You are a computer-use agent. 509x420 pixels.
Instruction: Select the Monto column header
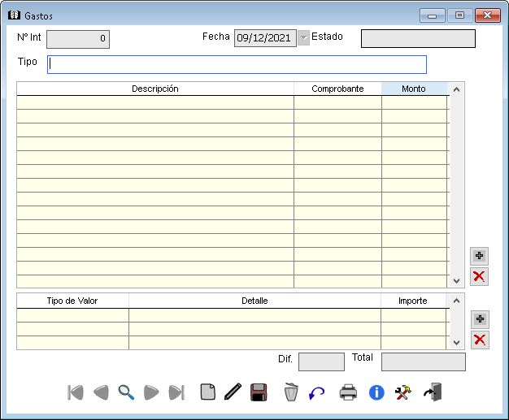click(414, 89)
